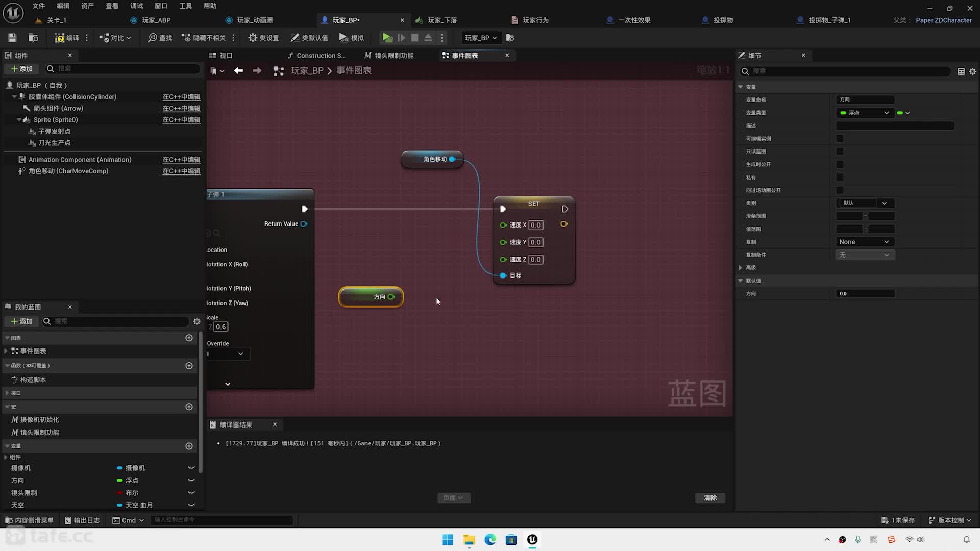Image resolution: width=980 pixels, height=551 pixels.
Task: Open the 内容侧滑菜单 content drawer
Action: [x=30, y=520]
